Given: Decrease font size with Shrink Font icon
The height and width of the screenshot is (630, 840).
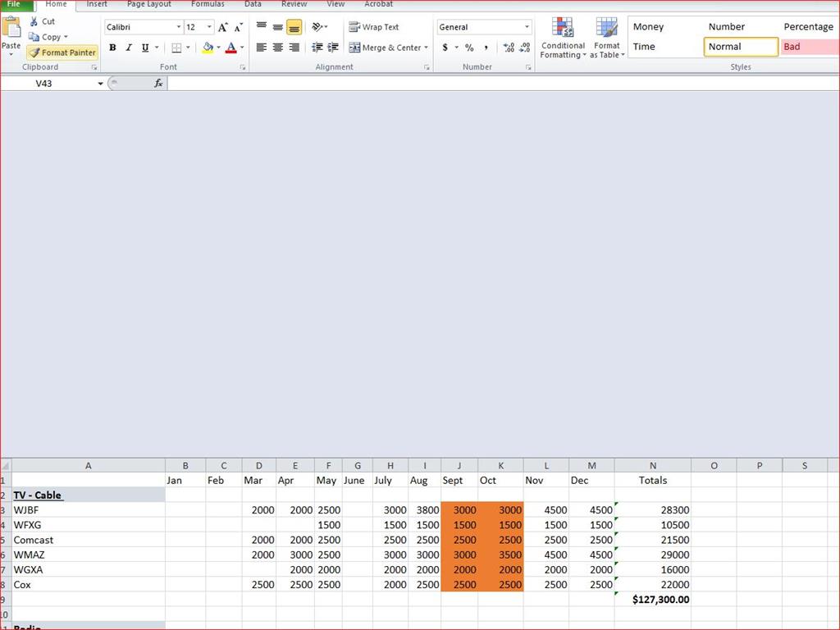Looking at the screenshot, I should tap(239, 27).
